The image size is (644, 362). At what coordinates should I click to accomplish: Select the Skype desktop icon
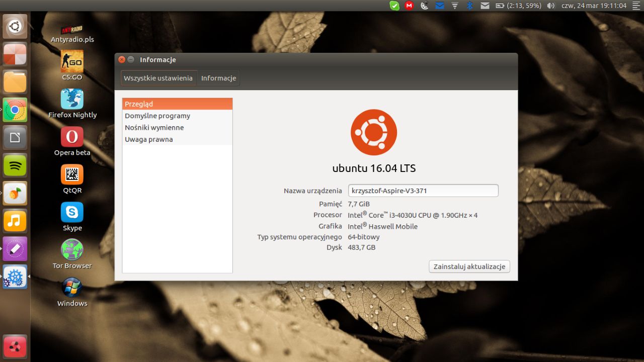[72, 217]
